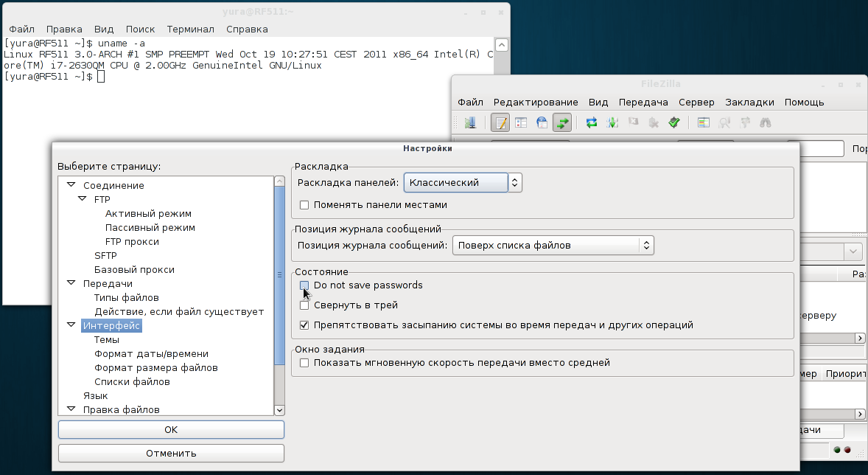Click the process queue toolbar icon
Viewport: 868px width, 475px height.
pyautogui.click(x=612, y=122)
